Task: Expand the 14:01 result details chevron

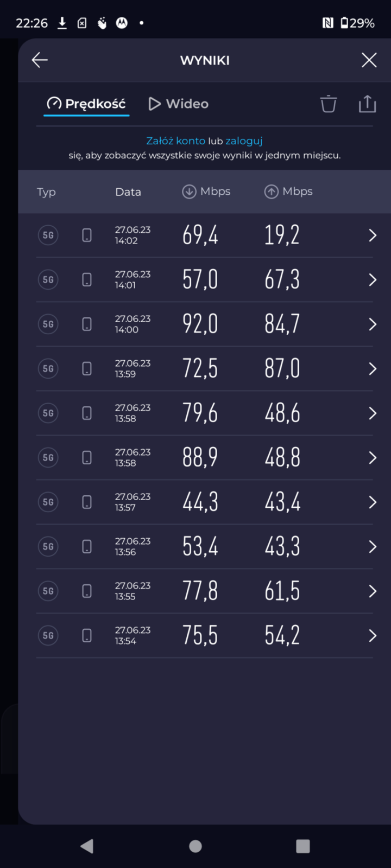Action: coord(373,280)
